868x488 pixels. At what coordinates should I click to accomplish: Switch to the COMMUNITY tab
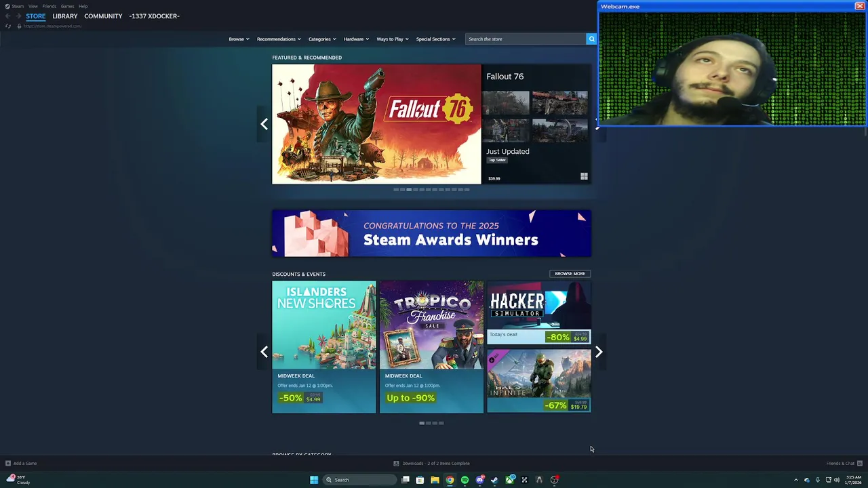pos(103,16)
